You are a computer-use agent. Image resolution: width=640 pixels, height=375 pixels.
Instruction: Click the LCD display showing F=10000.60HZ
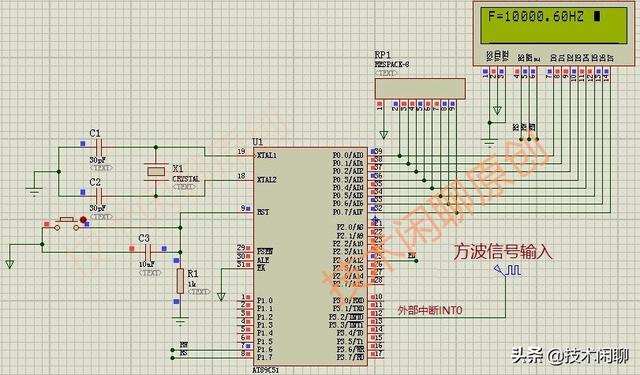pos(554,33)
